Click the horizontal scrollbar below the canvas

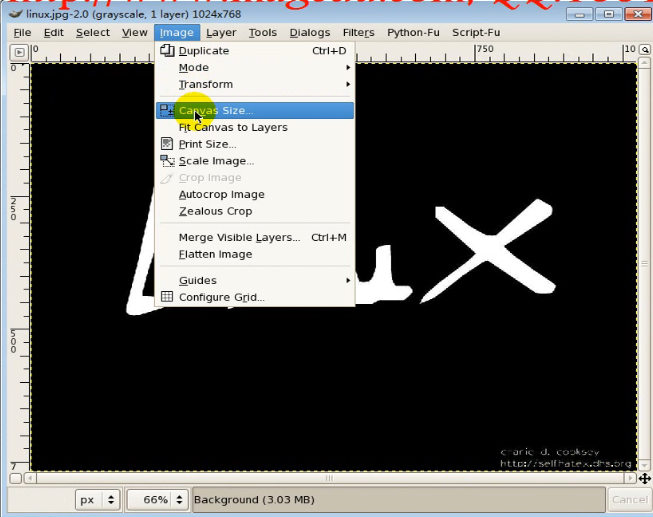pos(329,478)
